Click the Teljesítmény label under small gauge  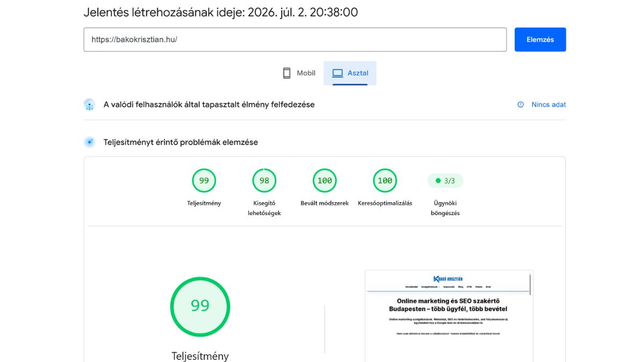click(x=204, y=203)
